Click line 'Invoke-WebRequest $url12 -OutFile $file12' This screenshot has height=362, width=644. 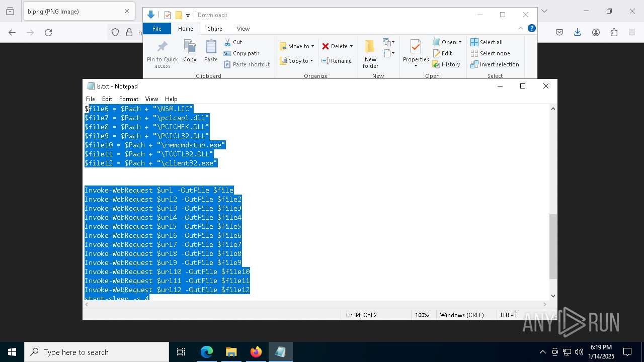tap(167, 290)
